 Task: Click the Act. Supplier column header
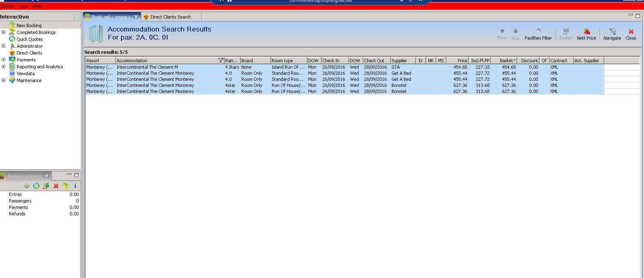pos(589,61)
